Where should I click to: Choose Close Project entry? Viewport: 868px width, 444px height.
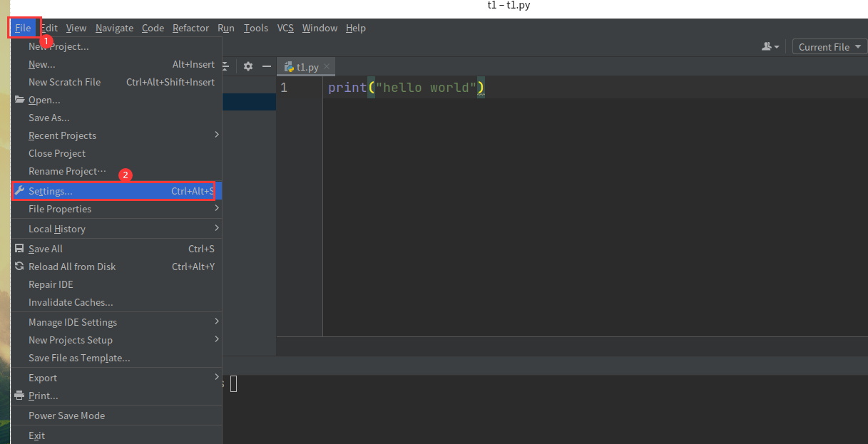pyautogui.click(x=116, y=153)
